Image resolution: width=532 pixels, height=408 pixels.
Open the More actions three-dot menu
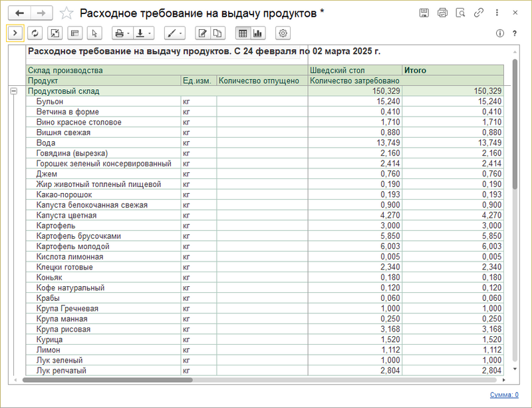(497, 11)
